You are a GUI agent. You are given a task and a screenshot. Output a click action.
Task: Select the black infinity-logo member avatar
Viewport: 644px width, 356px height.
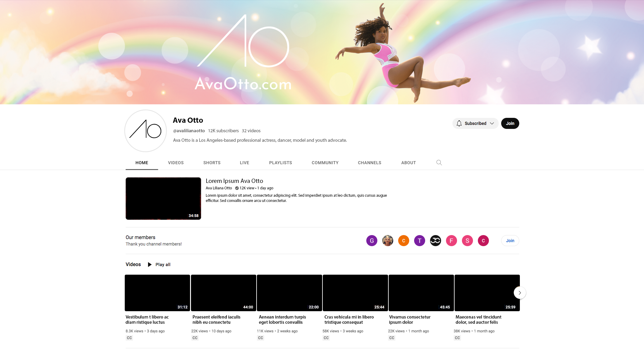pos(436,241)
